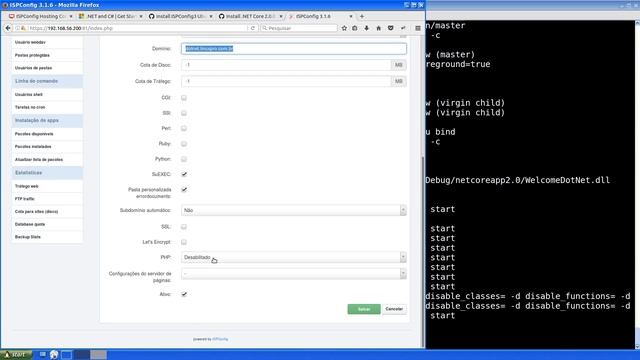Image resolution: width=640 pixels, height=360 pixels.
Task: Switch to the first taskbar window button
Action: (67, 355)
